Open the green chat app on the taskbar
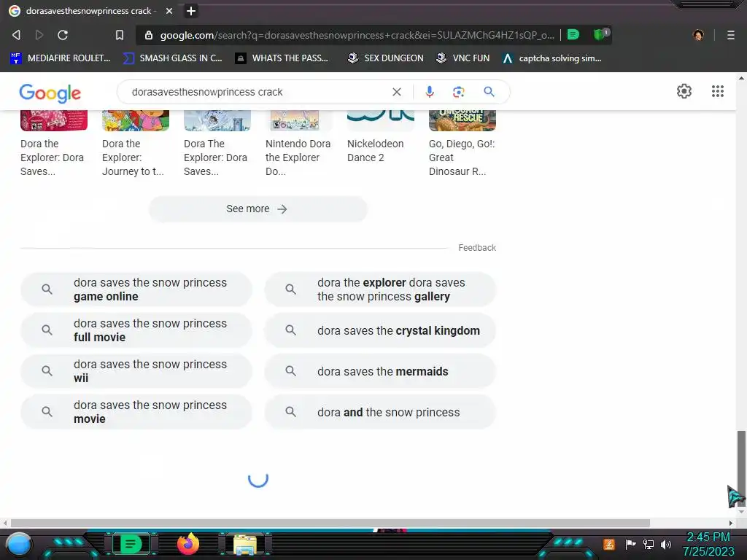The image size is (747, 560). pyautogui.click(x=131, y=544)
